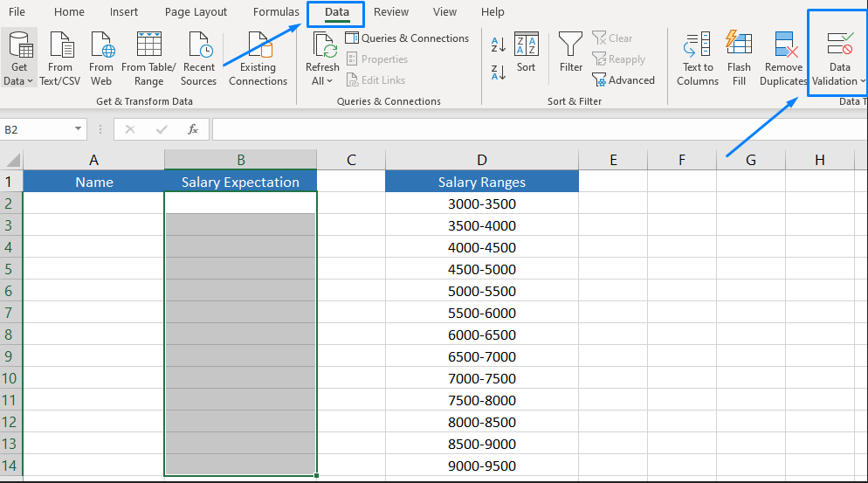Select cell with 6500-7000
Viewport: 868px width, 483px height.
(x=482, y=356)
